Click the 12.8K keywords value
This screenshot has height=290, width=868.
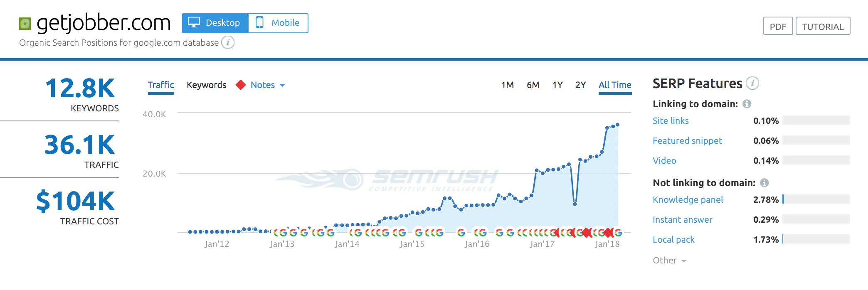click(80, 88)
